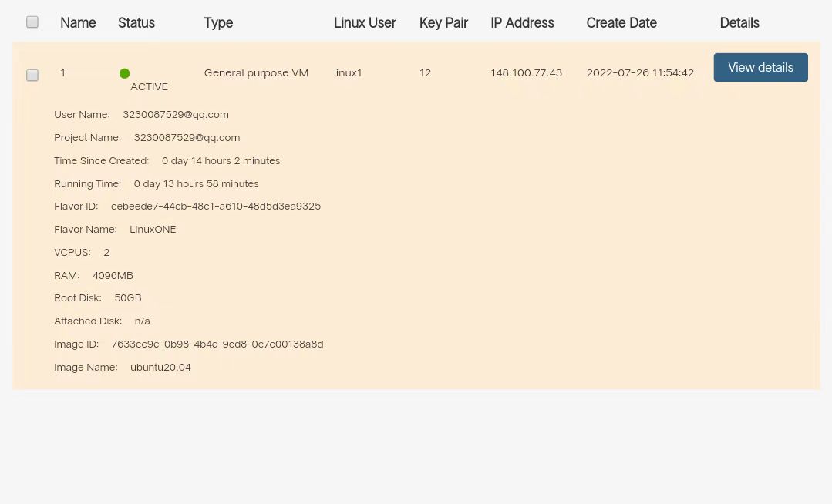Click the Linux User column header
Viewport: 832px width, 504px height.
(365, 23)
